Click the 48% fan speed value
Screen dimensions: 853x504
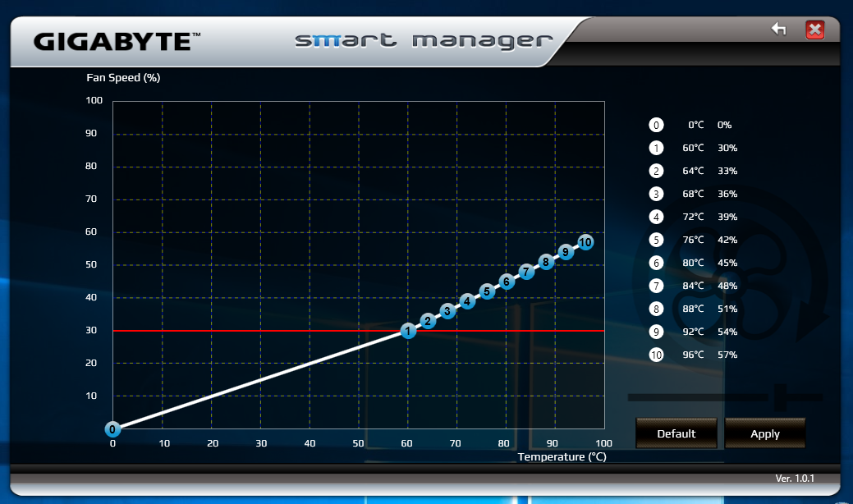(x=727, y=286)
